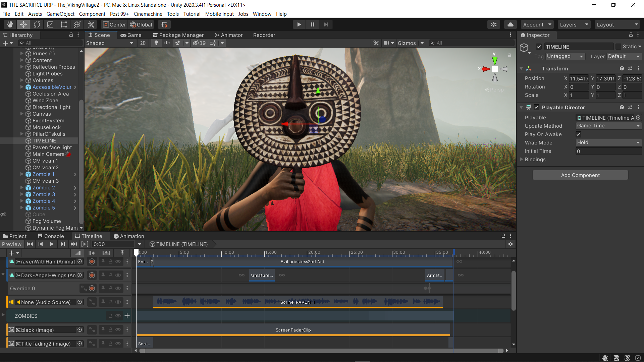This screenshot has height=362, width=644.
Task: Click the Pause button in top toolbar
Action: click(x=312, y=24)
